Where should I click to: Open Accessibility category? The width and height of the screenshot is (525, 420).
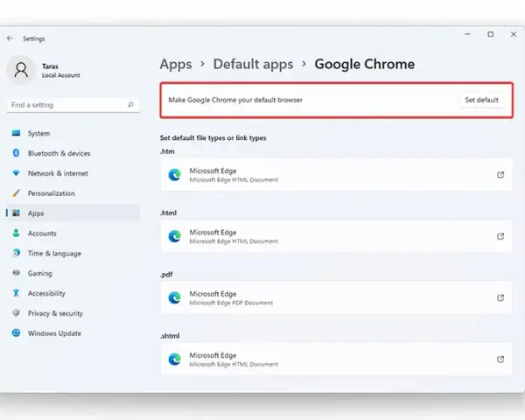73,293
